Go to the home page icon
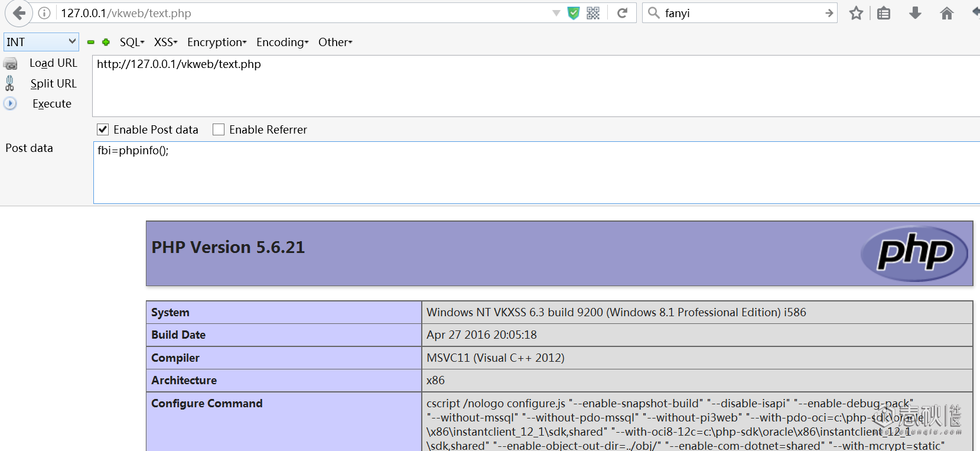The width and height of the screenshot is (980, 451). 946,13
